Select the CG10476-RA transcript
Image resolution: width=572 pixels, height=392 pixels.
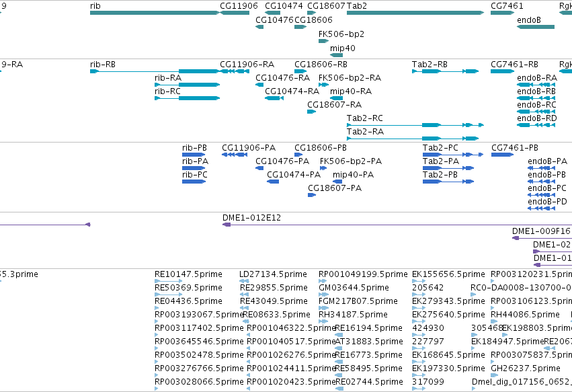(259, 85)
